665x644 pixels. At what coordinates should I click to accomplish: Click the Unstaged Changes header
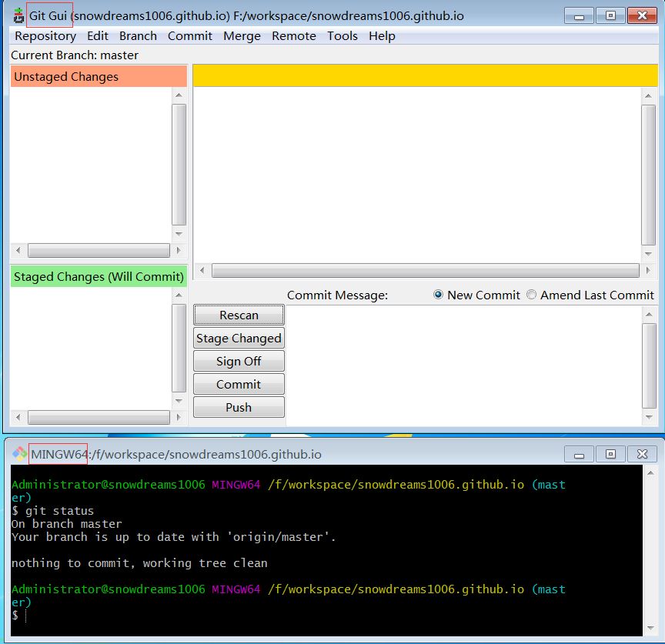click(x=99, y=76)
